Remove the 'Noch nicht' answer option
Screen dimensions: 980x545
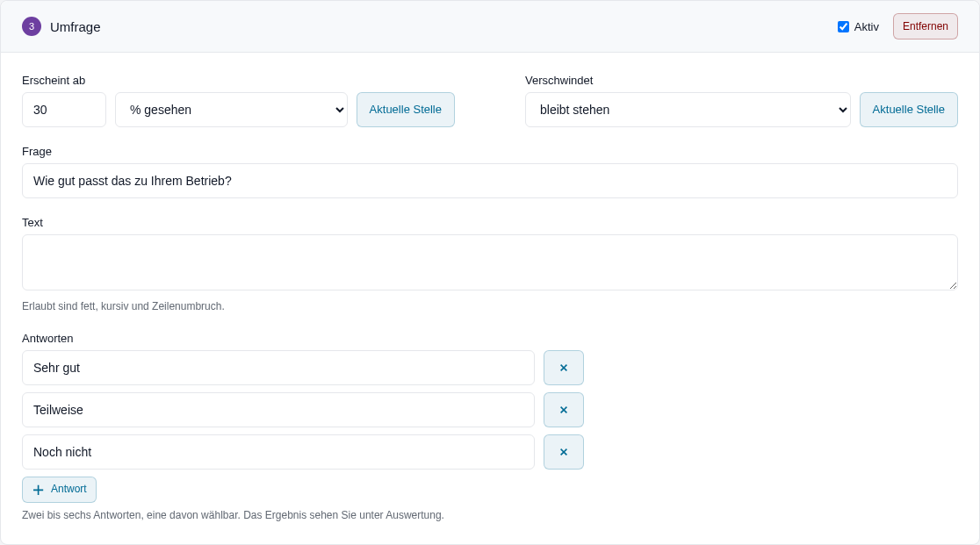pyautogui.click(x=563, y=452)
